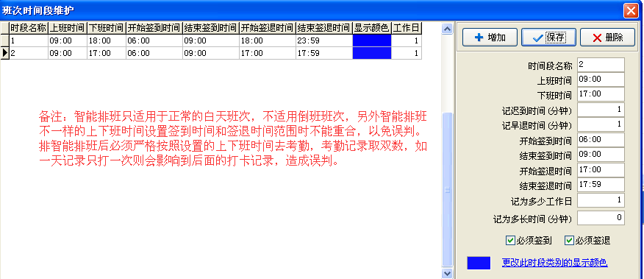The height and width of the screenshot is (279, 644).
Task: Click the blue color preview swatch beside the link
Action: [479, 263]
